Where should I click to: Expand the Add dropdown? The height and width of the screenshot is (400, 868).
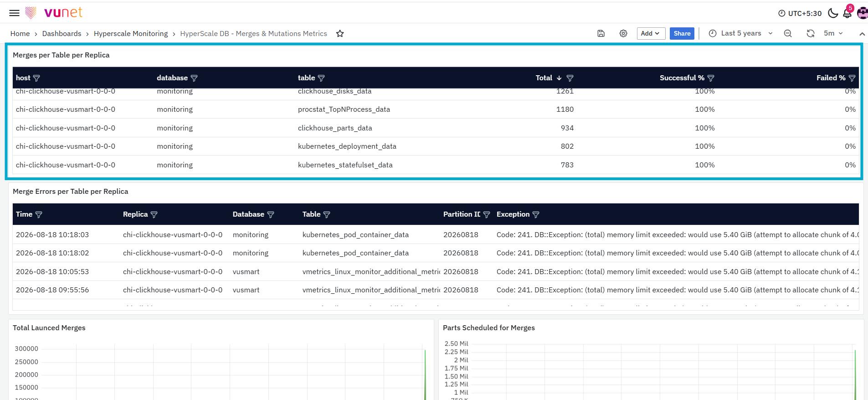(x=651, y=33)
